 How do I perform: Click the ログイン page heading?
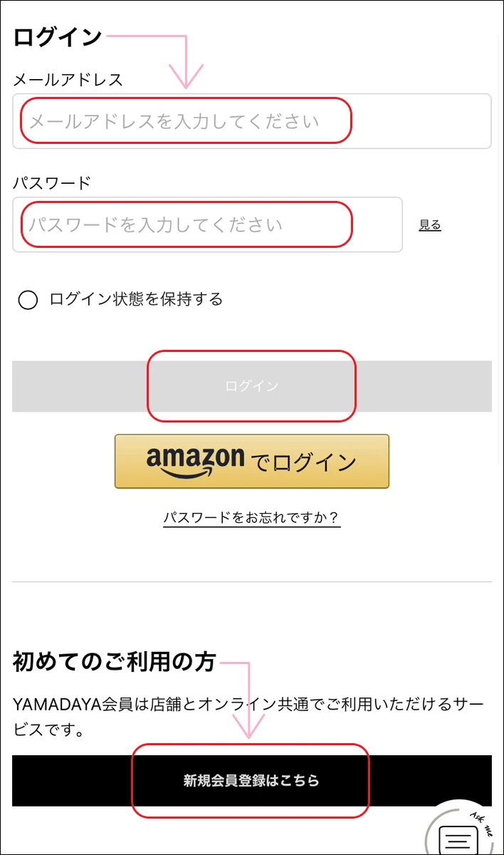point(56,36)
